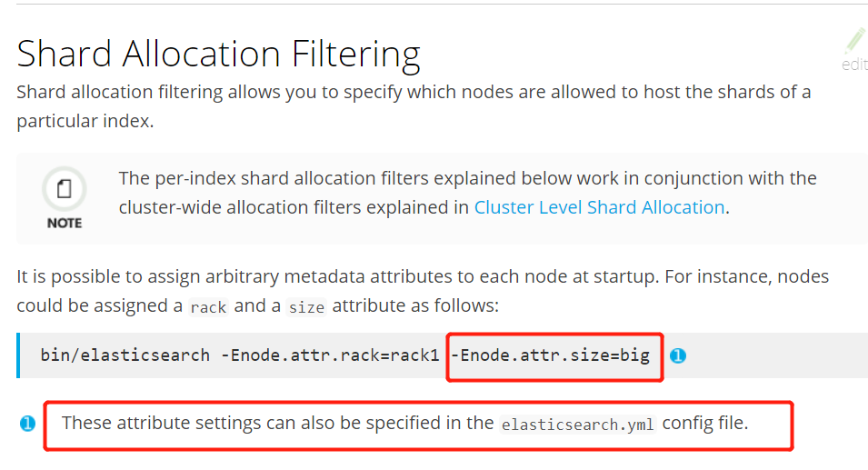Click the inline code word "rack"
The height and width of the screenshot is (470, 868).
(x=208, y=306)
